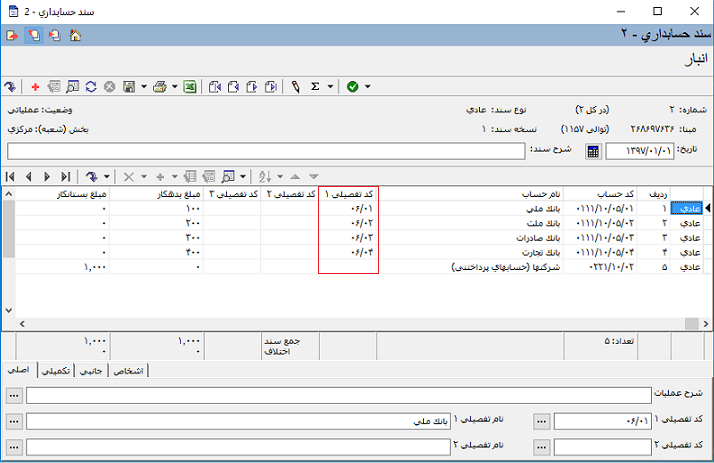Open the اشخاص tab
Viewport: 714px width, 463px height.
pos(126,371)
